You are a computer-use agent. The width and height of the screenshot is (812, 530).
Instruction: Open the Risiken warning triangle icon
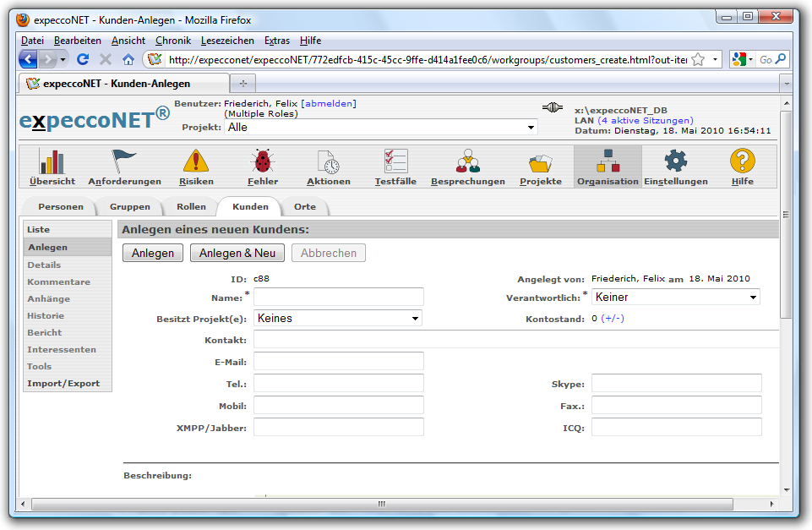point(196,161)
